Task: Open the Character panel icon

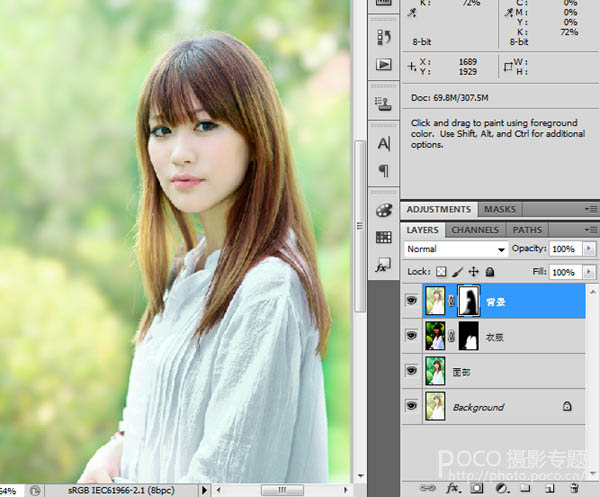Action: point(384,144)
